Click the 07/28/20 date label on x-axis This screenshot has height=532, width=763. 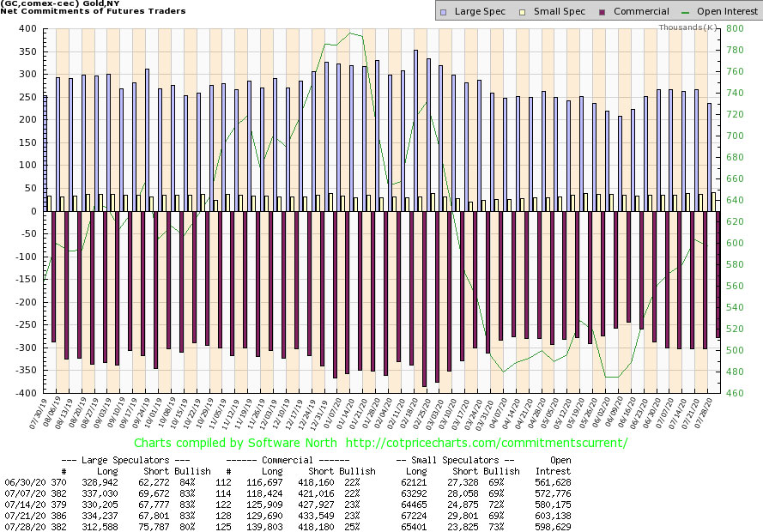[x=704, y=413]
